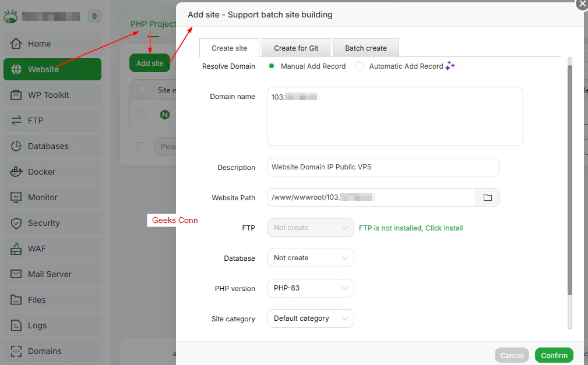
Task: Select Manual Add Record resolve option
Action: (x=271, y=66)
